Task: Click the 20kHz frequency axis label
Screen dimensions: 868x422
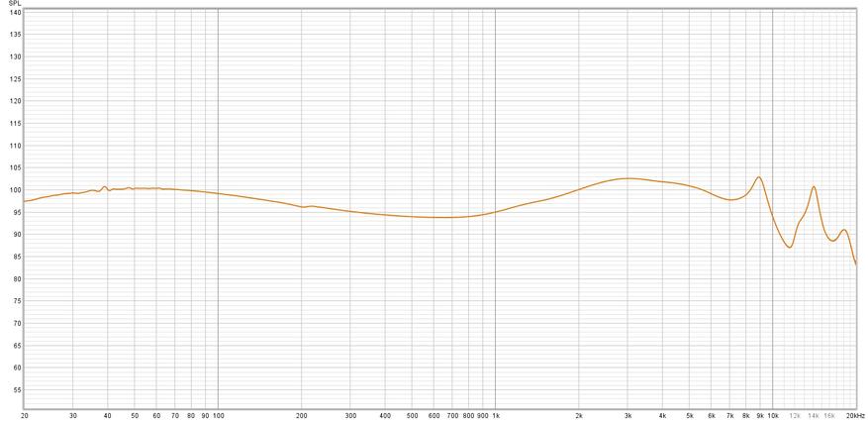Action: click(x=856, y=415)
